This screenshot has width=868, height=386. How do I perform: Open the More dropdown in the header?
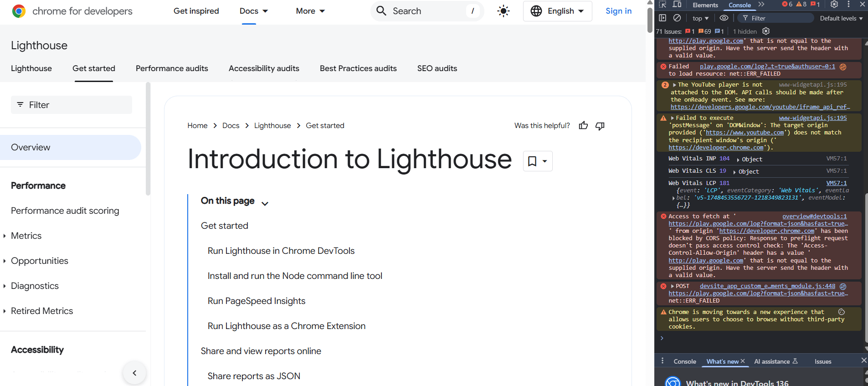point(310,11)
